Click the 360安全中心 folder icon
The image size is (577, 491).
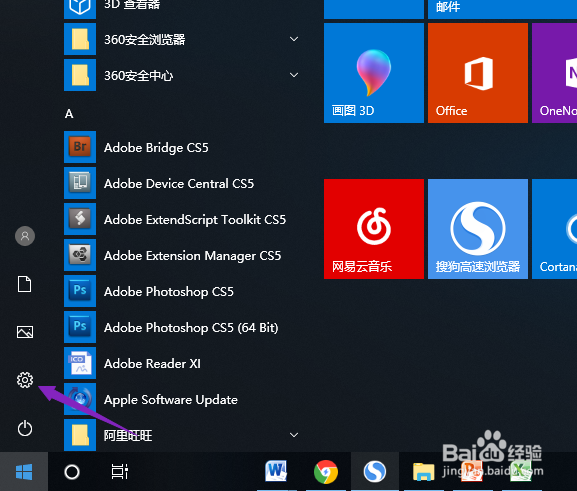tap(80, 75)
